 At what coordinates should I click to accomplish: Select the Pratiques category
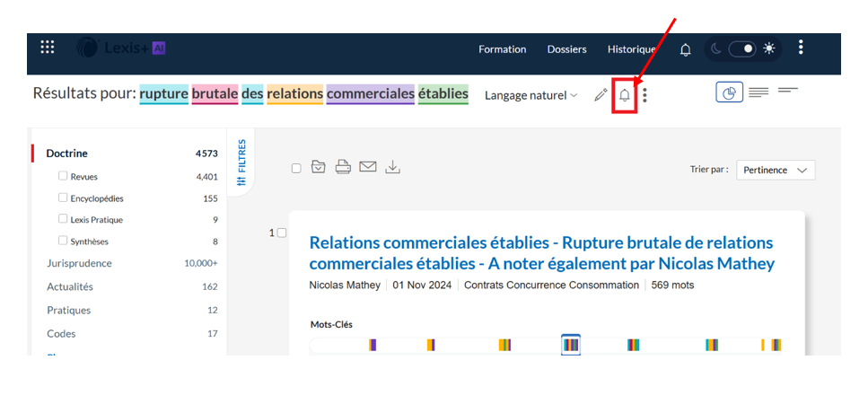[68, 311]
